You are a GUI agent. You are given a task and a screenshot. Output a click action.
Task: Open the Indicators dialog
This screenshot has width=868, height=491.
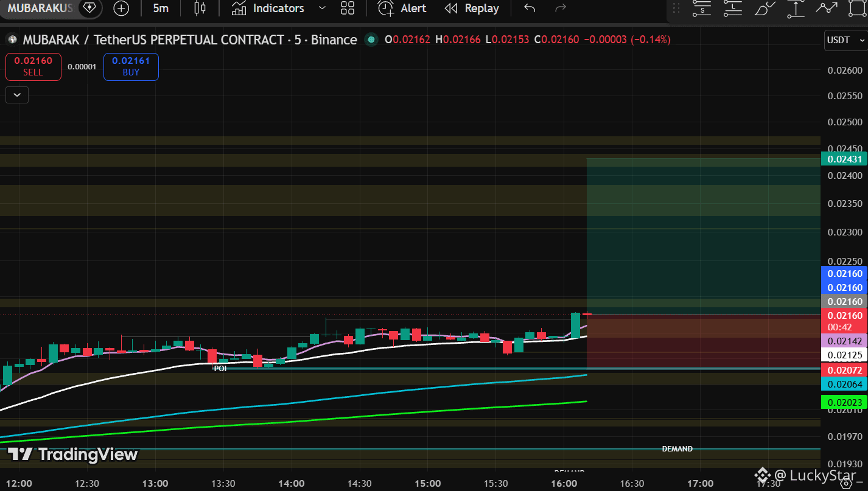[268, 9]
